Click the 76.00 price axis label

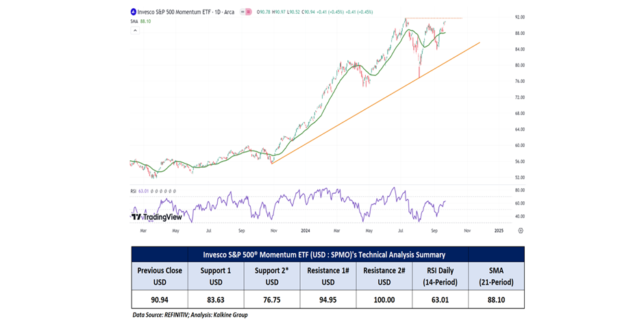pos(521,81)
